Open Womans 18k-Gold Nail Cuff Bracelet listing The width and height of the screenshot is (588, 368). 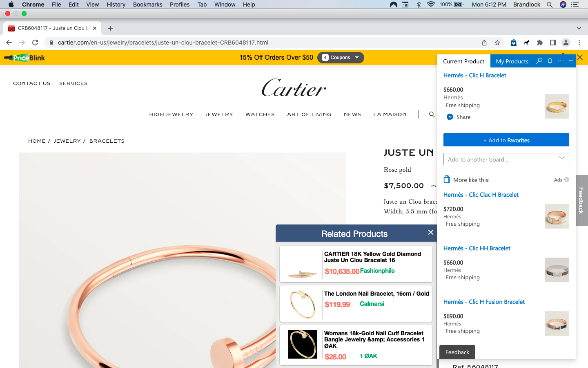pyautogui.click(x=356, y=345)
